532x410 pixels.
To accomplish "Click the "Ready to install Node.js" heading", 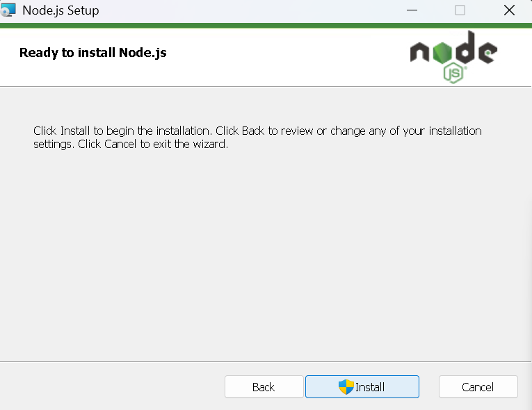I will [93, 53].
